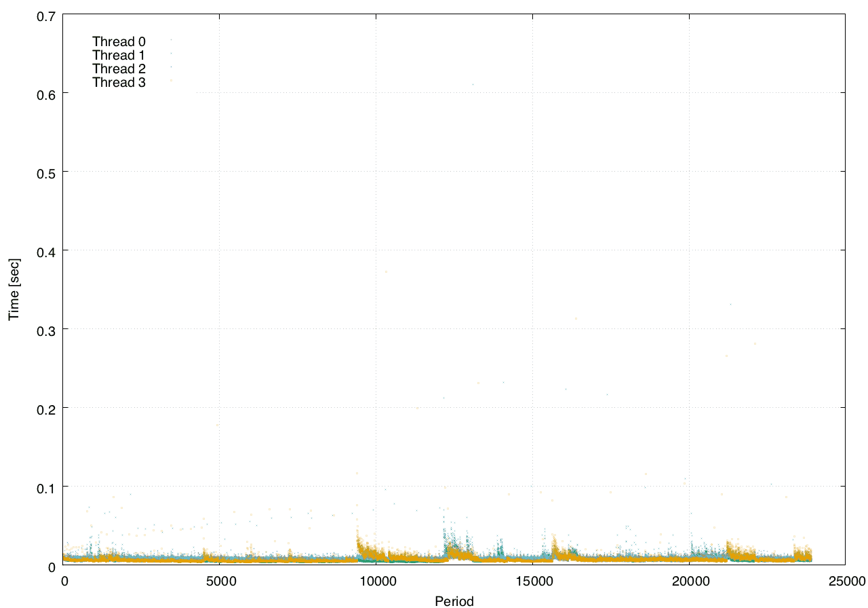
Task: Click the Thread 0 legend label
Action: click(x=119, y=41)
